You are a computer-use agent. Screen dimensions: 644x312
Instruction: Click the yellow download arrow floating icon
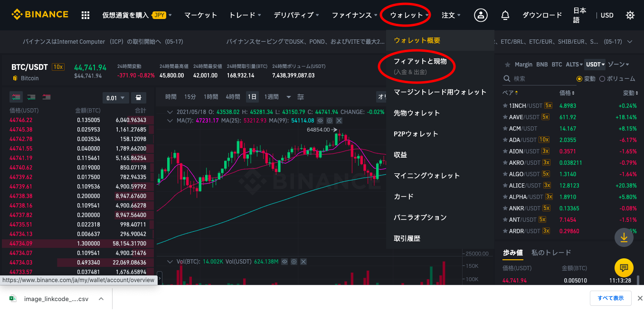(x=624, y=237)
